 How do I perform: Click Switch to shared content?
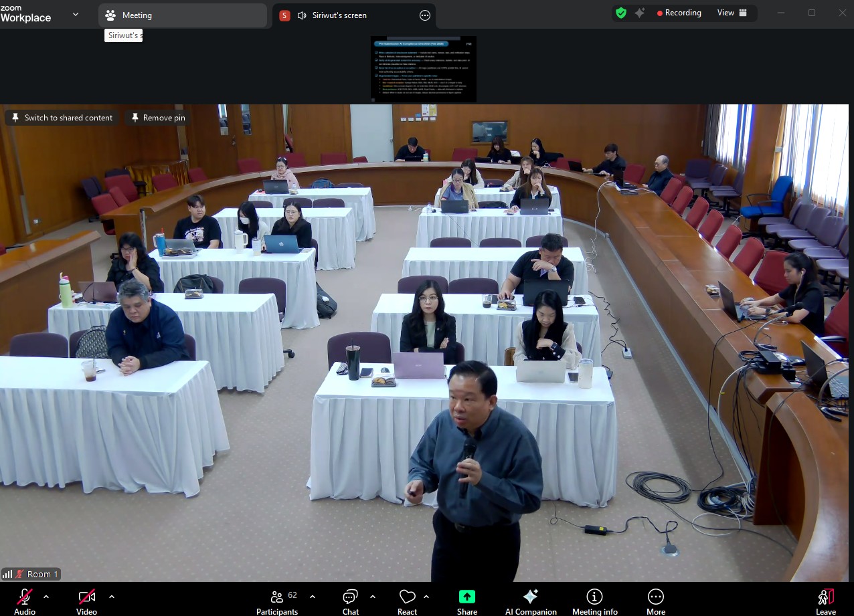coord(62,118)
